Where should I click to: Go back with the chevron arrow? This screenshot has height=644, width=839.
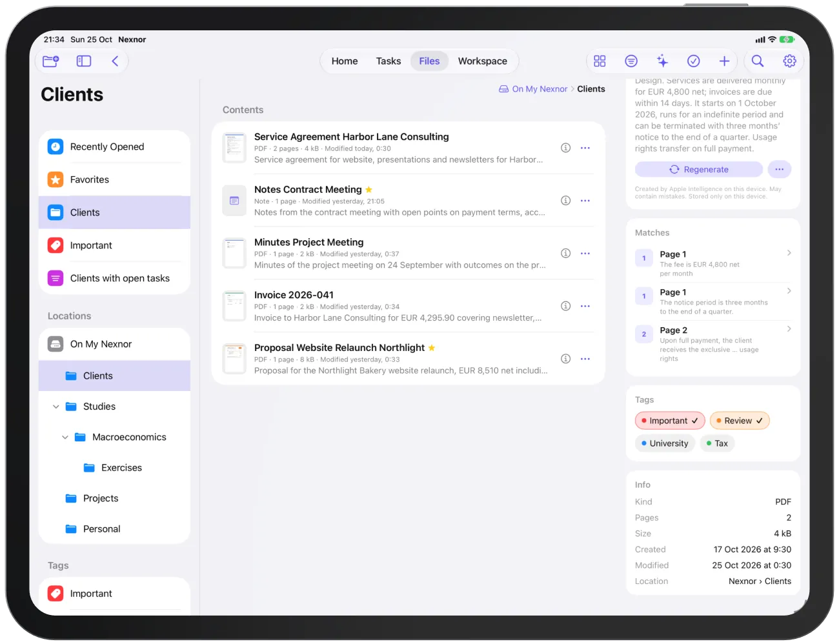115,61
